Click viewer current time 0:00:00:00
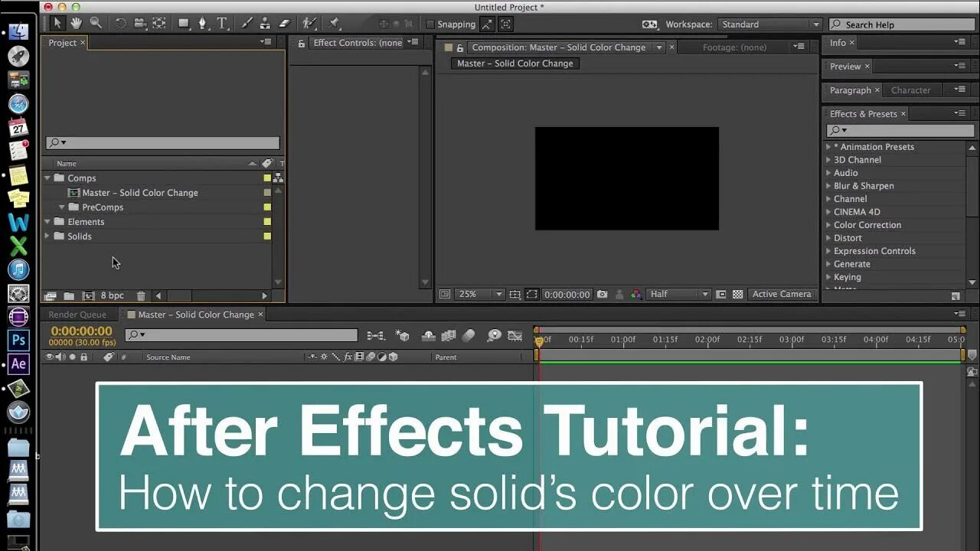Viewport: 980px width, 551px height. point(567,294)
